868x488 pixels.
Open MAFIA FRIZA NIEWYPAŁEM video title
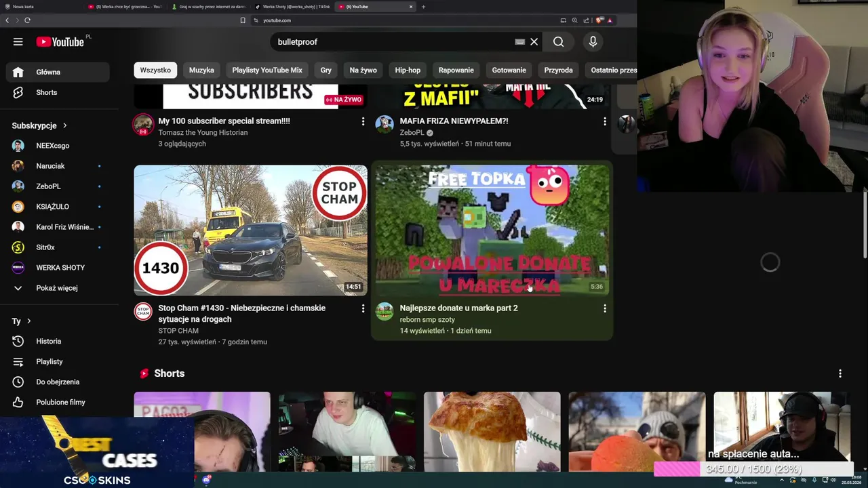[x=454, y=121]
